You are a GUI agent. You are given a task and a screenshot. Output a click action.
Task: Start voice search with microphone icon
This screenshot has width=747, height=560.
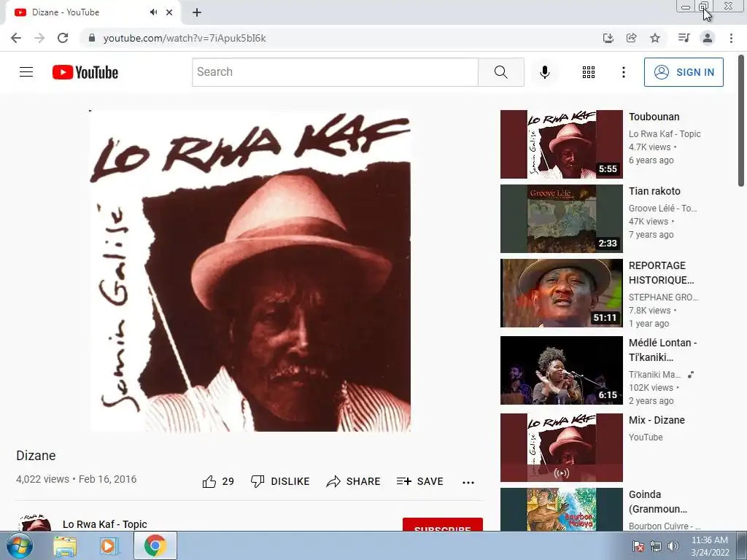(545, 72)
